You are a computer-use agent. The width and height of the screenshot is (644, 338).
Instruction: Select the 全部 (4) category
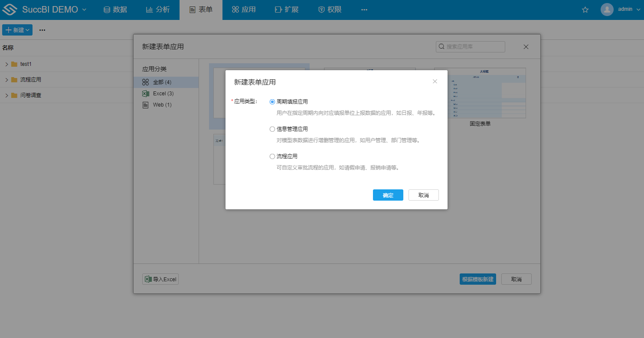point(166,82)
